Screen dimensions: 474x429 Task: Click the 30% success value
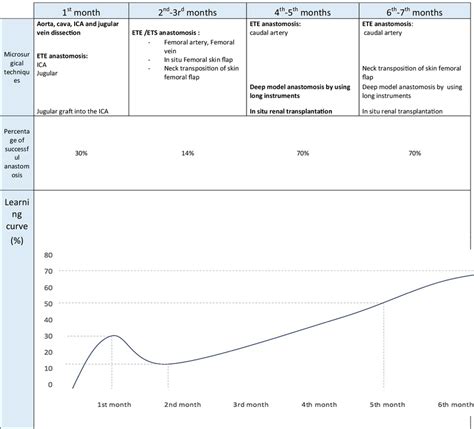(x=81, y=153)
